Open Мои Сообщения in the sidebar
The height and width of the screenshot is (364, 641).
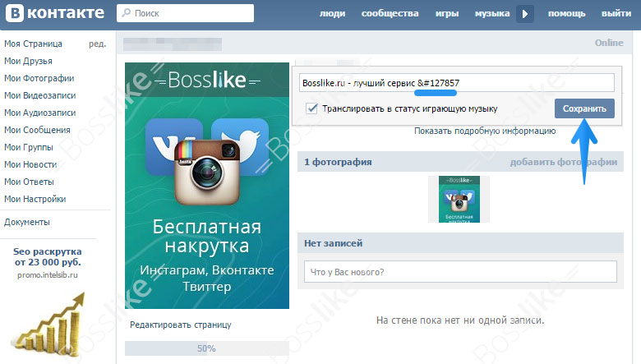pos(37,130)
